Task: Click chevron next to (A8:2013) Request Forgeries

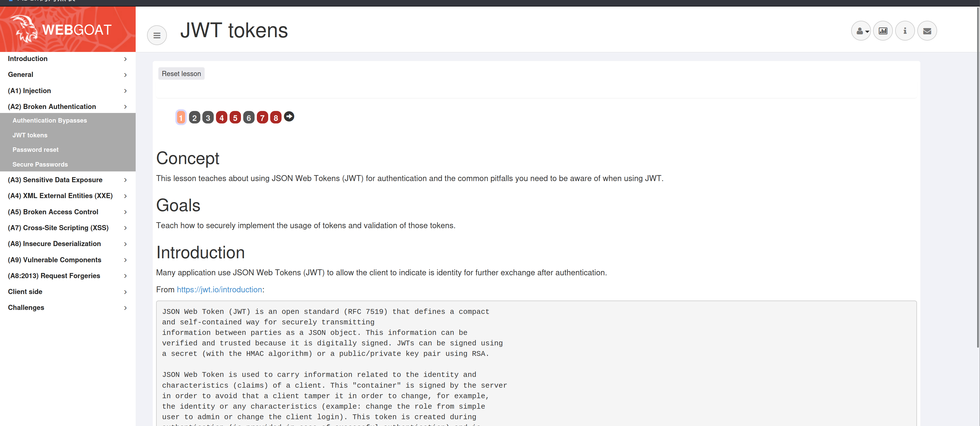Action: (125, 276)
